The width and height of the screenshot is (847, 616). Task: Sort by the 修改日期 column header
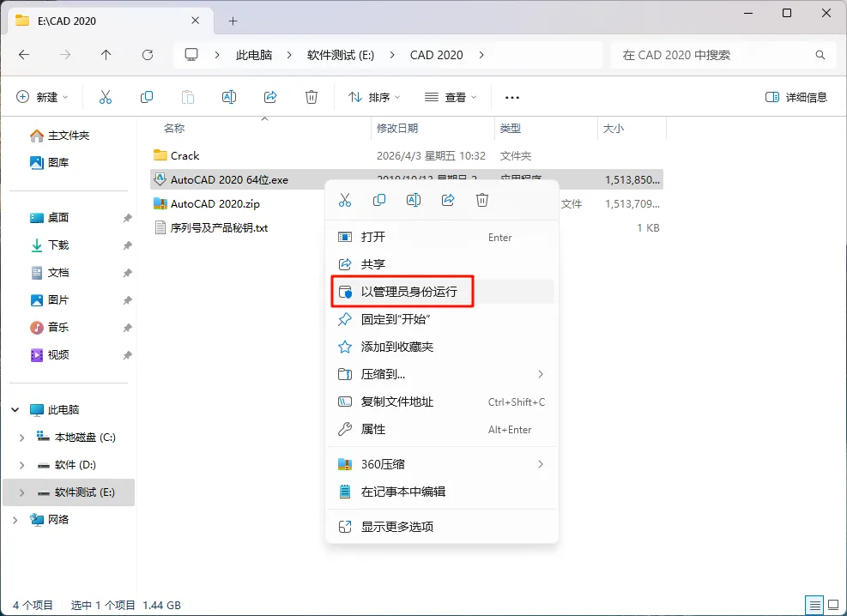pos(397,129)
